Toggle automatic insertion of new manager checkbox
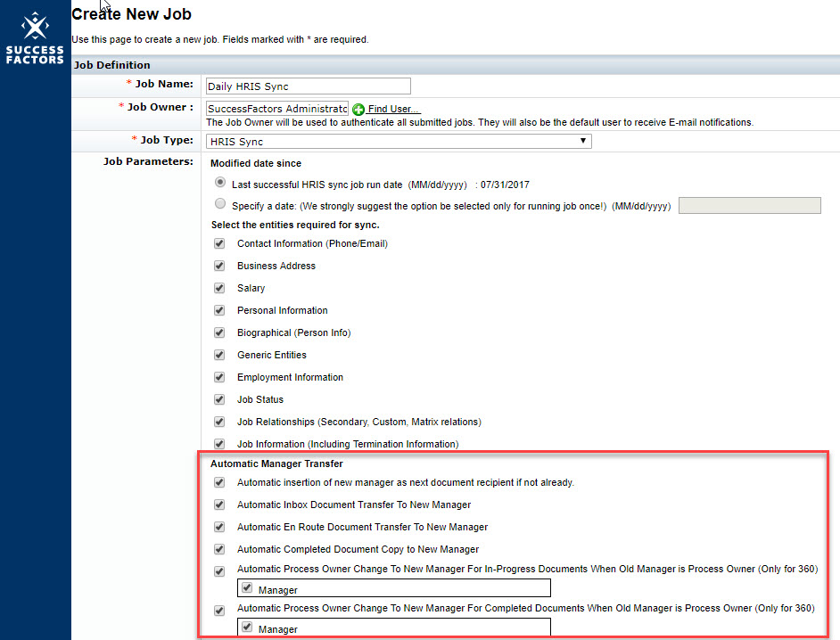Screen dimensions: 840x640 (x=219, y=482)
